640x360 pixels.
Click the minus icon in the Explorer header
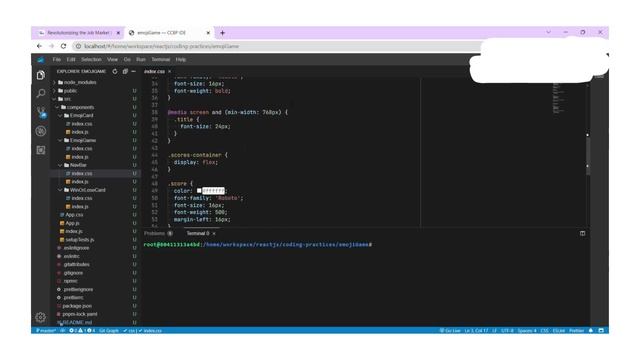[x=133, y=71]
